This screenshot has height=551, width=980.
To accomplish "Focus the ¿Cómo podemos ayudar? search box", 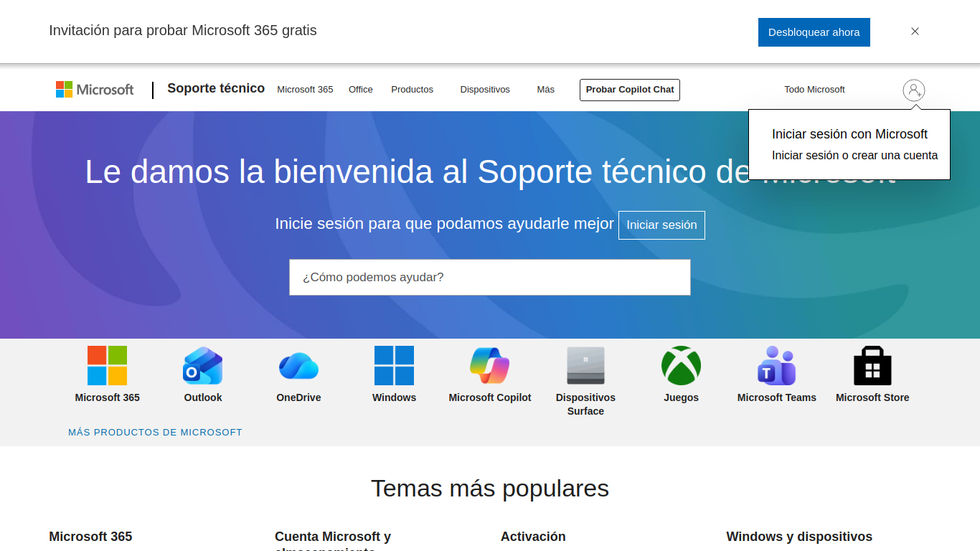I will pos(490,277).
